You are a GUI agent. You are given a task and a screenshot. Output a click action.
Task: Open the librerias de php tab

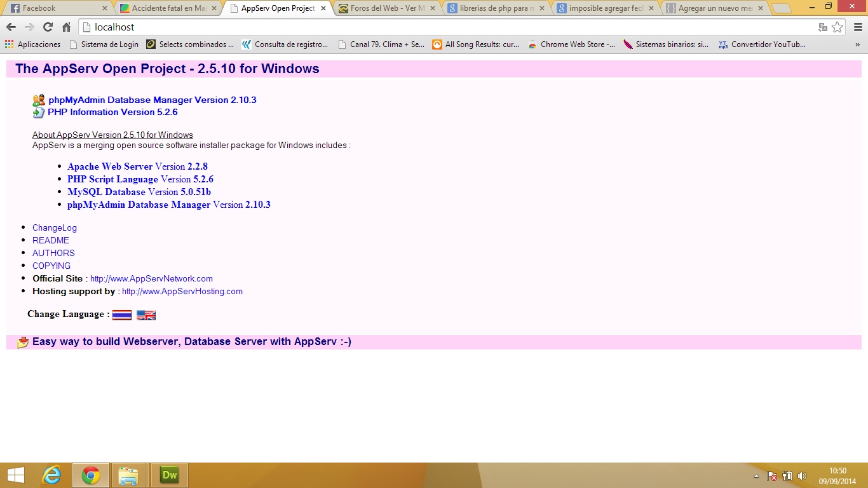pos(497,8)
